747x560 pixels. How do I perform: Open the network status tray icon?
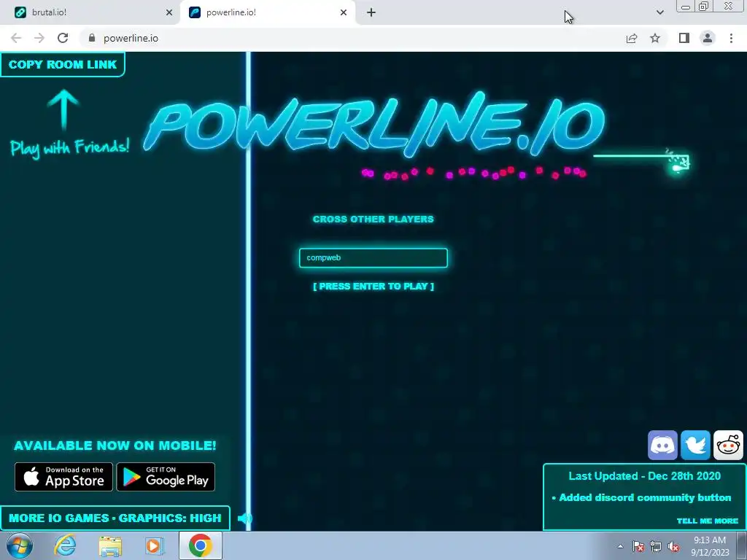(656, 546)
